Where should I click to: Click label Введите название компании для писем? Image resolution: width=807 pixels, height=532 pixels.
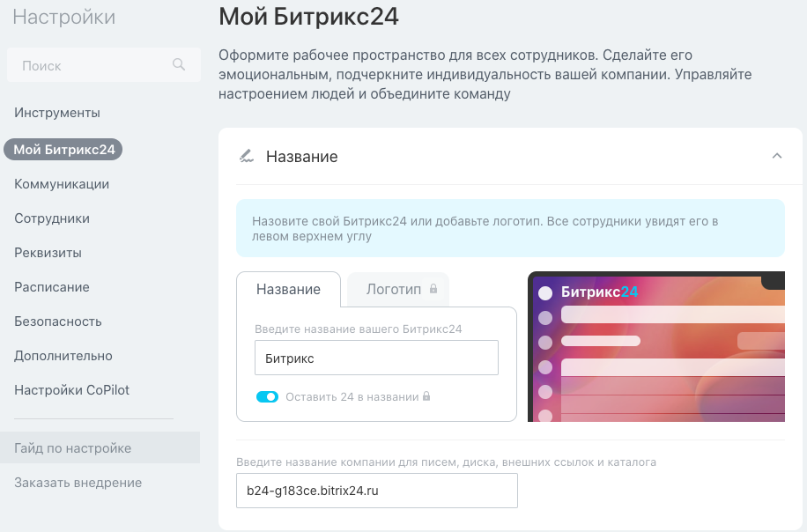(446, 462)
